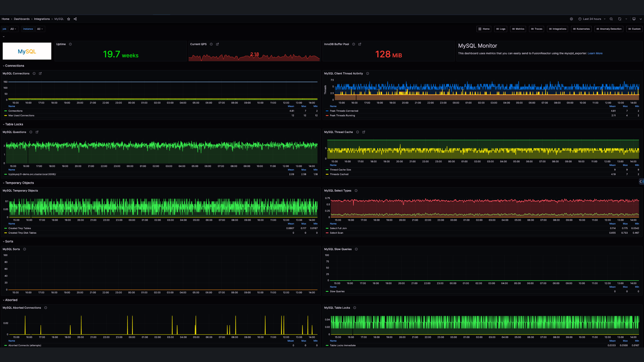This screenshot has width=644, height=362.
Task: Show info icon on MySQL Client Thread Activity
Action: [368, 73]
